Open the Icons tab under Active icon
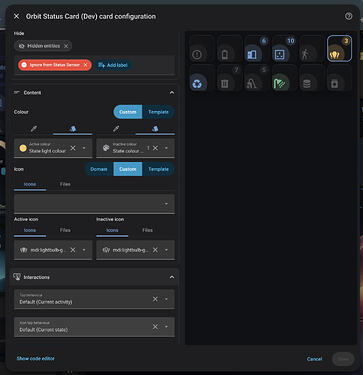 click(30, 230)
